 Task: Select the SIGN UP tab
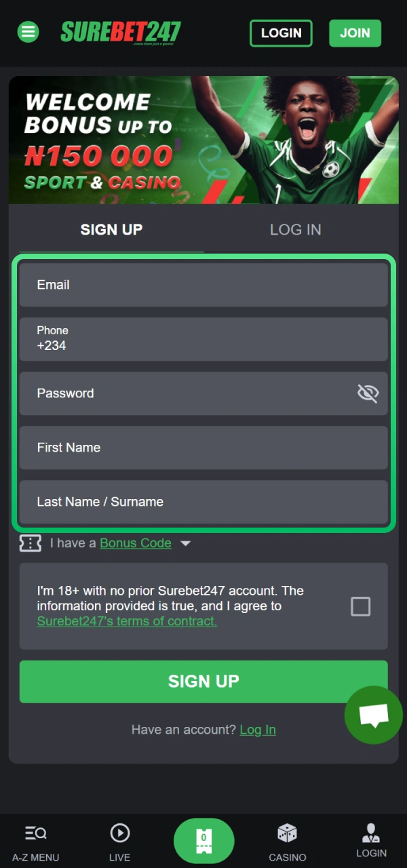coord(111,229)
